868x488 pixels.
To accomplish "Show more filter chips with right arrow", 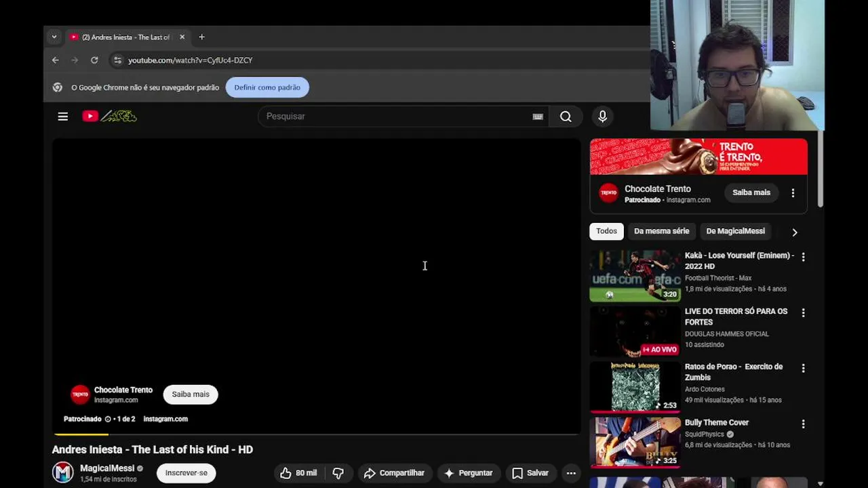I will (795, 232).
